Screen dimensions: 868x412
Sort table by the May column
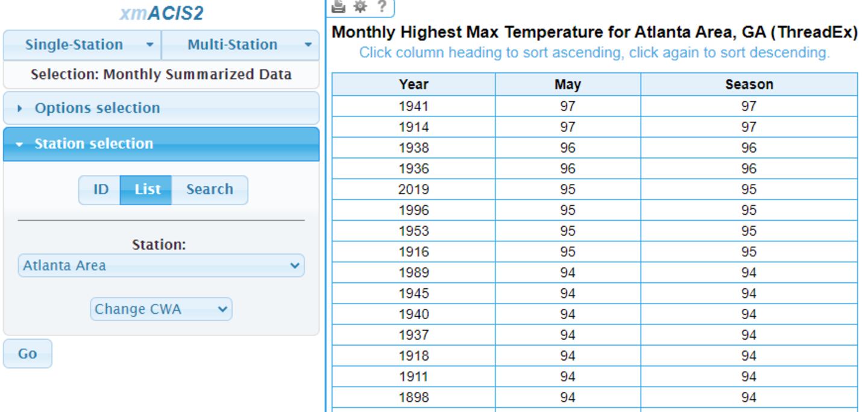pyautogui.click(x=567, y=84)
